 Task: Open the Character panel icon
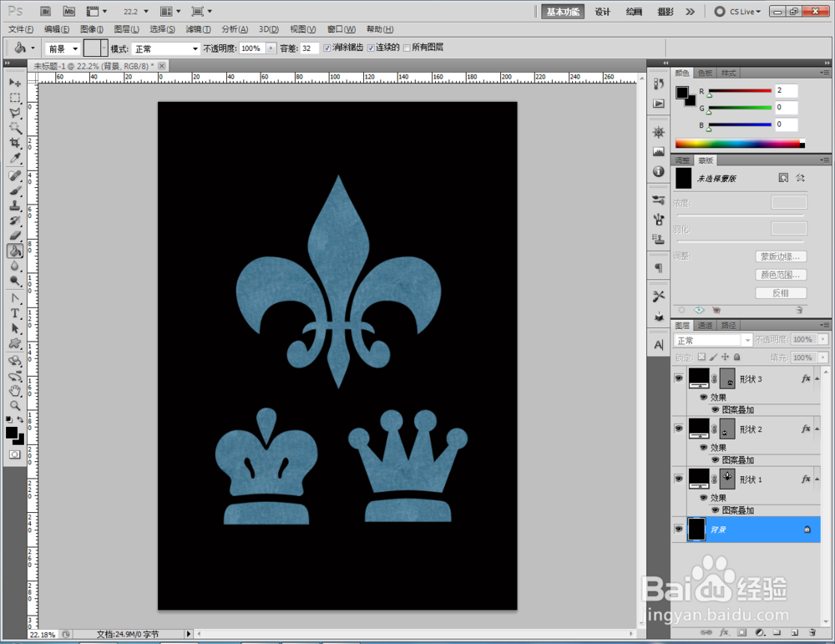[x=659, y=345]
